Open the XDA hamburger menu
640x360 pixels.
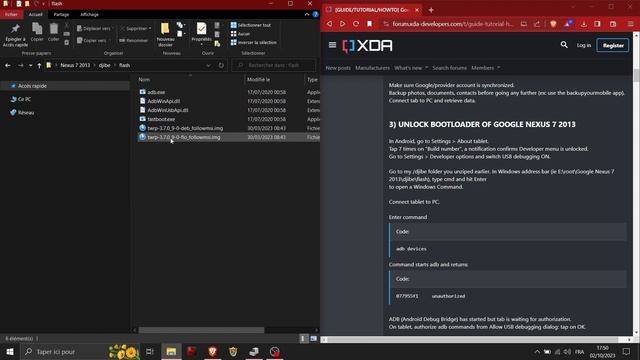[x=332, y=45]
